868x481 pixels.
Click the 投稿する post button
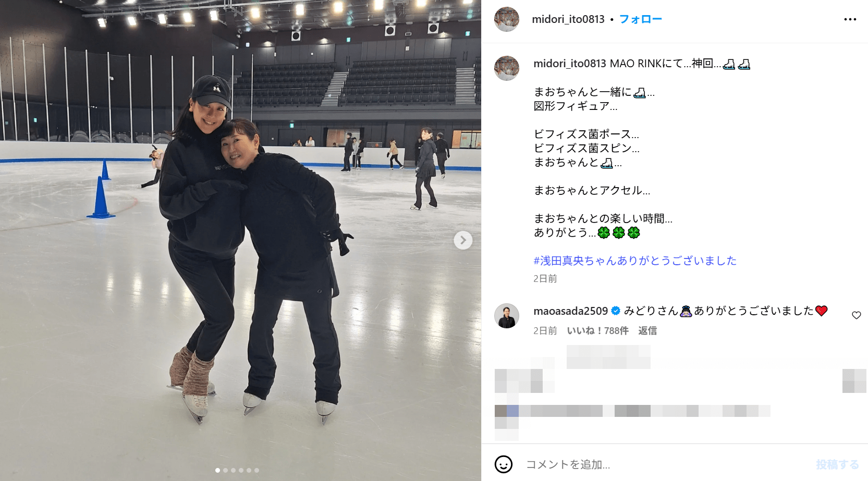point(837,464)
